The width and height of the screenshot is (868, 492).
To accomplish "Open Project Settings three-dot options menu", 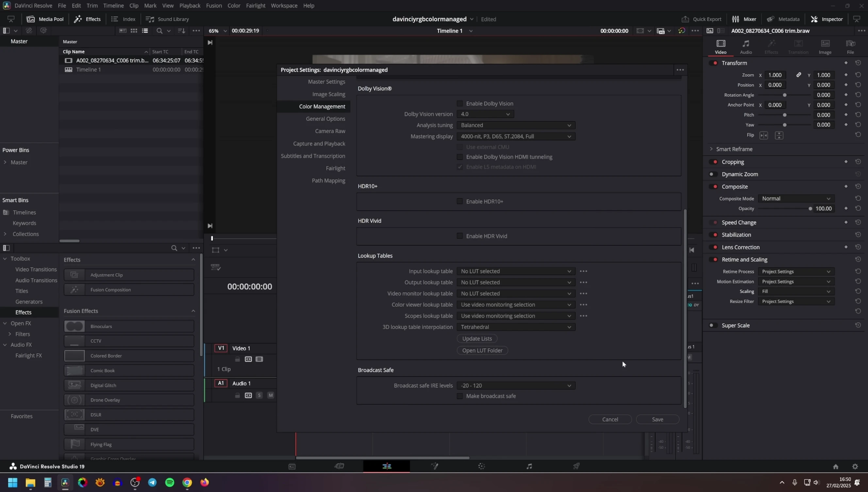I will tap(680, 70).
